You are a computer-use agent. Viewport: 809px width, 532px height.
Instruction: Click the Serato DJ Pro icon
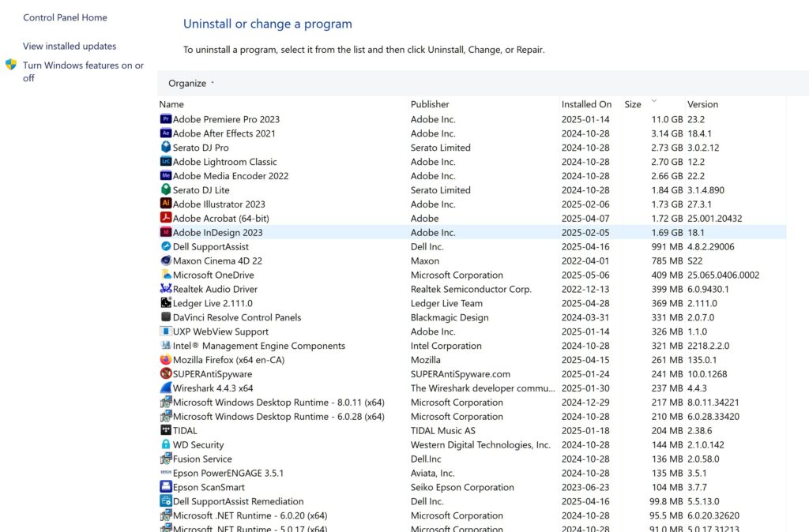coord(166,148)
